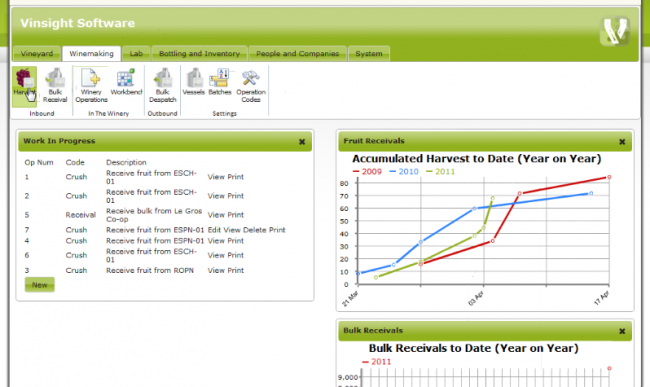The height and width of the screenshot is (387, 650).
Task: Open the Bulk Despatch icon
Action: (162, 85)
